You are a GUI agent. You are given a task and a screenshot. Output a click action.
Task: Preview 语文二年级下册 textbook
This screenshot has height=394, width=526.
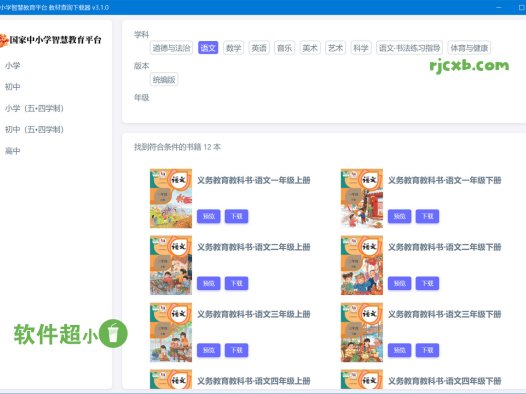click(x=400, y=283)
